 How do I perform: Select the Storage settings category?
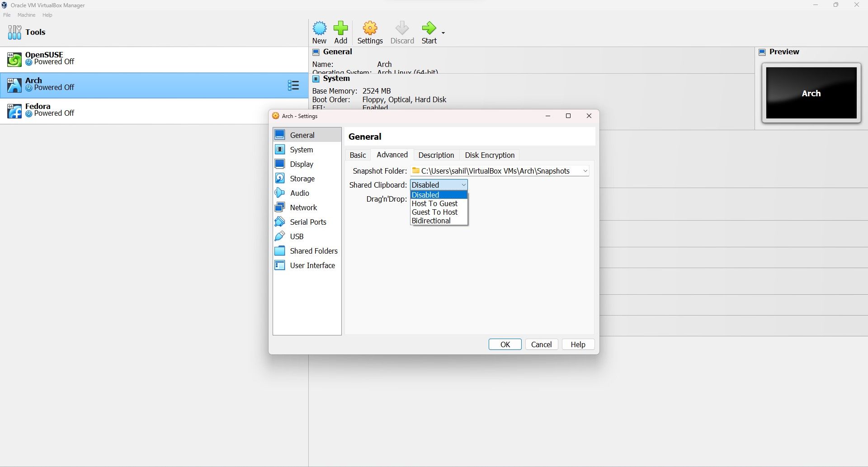302,179
